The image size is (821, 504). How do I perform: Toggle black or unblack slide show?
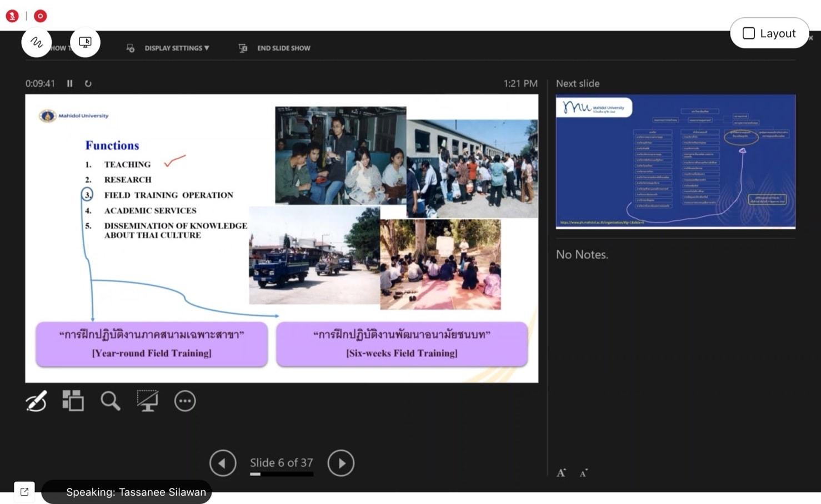[147, 401]
